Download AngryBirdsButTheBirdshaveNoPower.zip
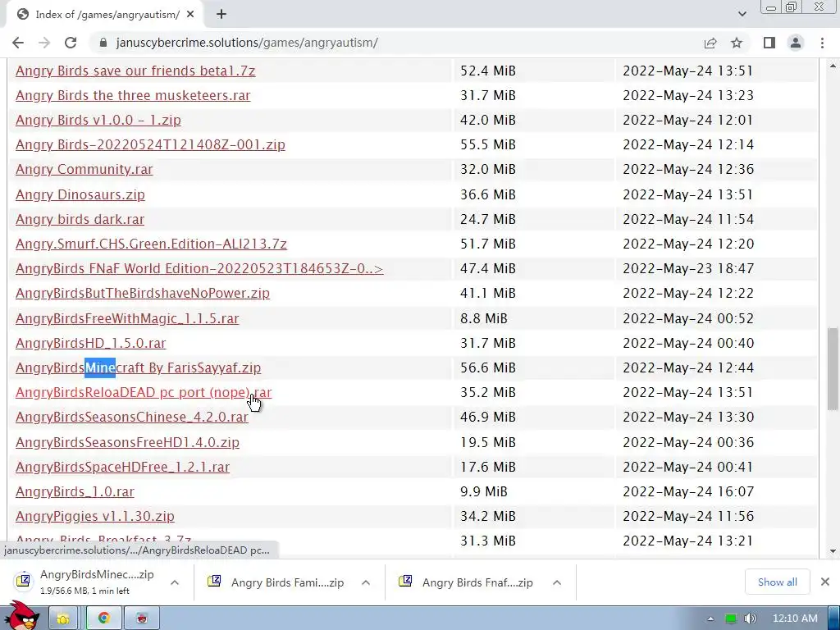The width and height of the screenshot is (840, 630). [143, 293]
